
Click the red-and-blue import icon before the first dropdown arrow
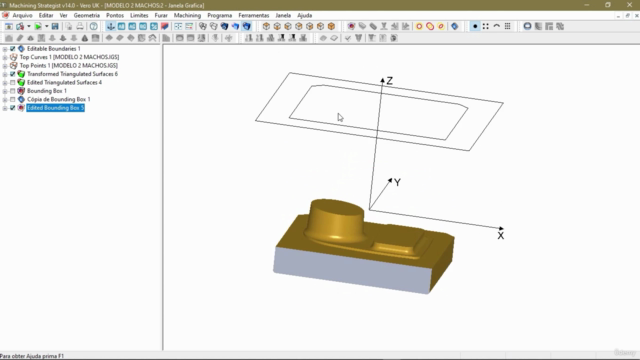click(x=20, y=27)
